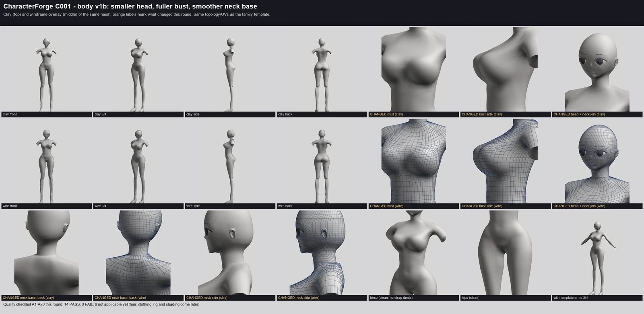
Task: Select the wire 3/4 full-body render image
Action: point(138,161)
